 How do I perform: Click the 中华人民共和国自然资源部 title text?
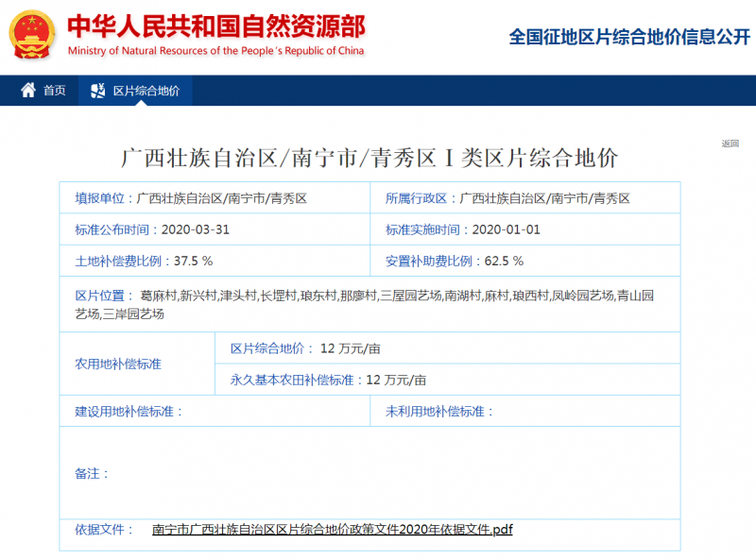[x=215, y=26]
